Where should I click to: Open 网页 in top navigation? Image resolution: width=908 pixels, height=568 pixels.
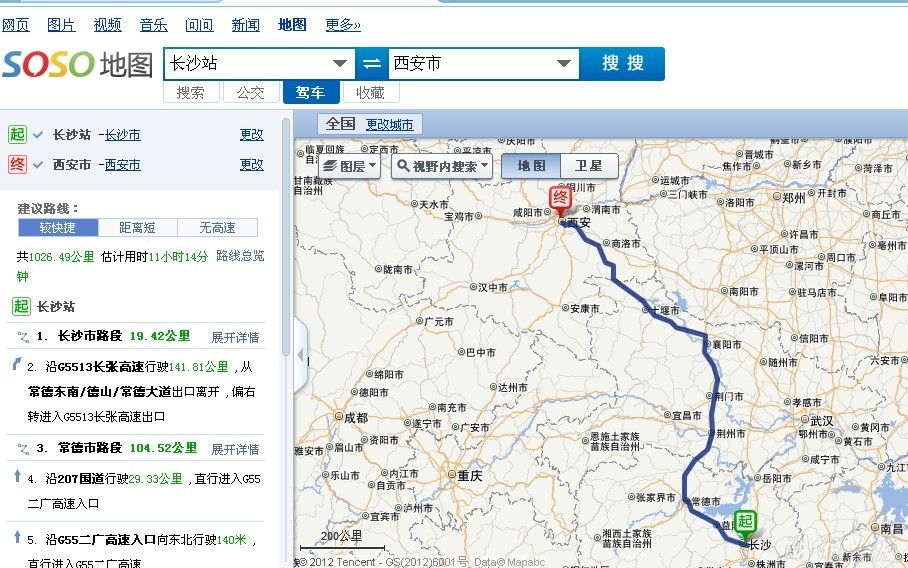[15, 25]
